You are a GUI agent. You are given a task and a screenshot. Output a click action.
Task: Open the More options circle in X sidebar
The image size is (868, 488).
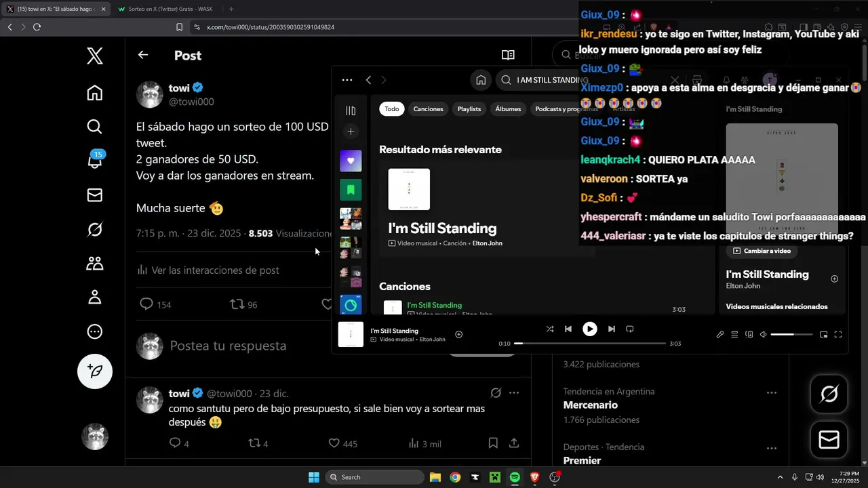[95, 332]
